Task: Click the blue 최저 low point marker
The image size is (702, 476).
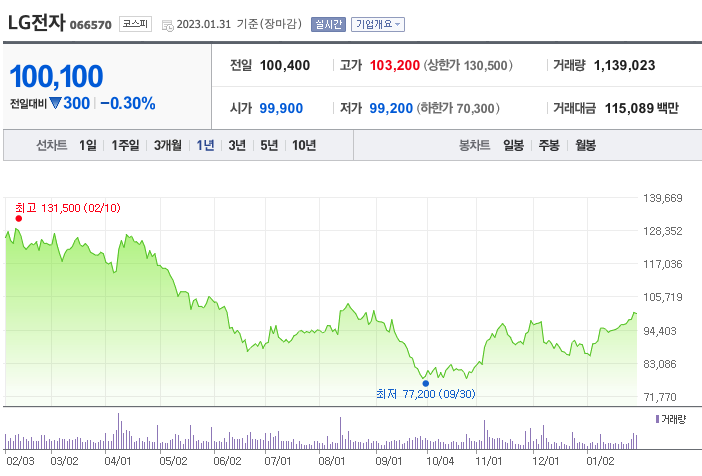Action: [426, 383]
